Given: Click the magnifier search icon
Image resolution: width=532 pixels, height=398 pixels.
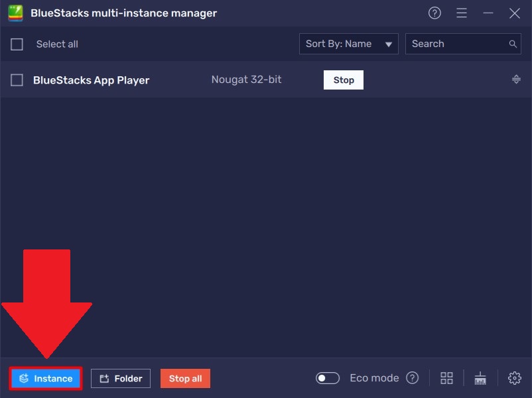Looking at the screenshot, I should (x=513, y=44).
